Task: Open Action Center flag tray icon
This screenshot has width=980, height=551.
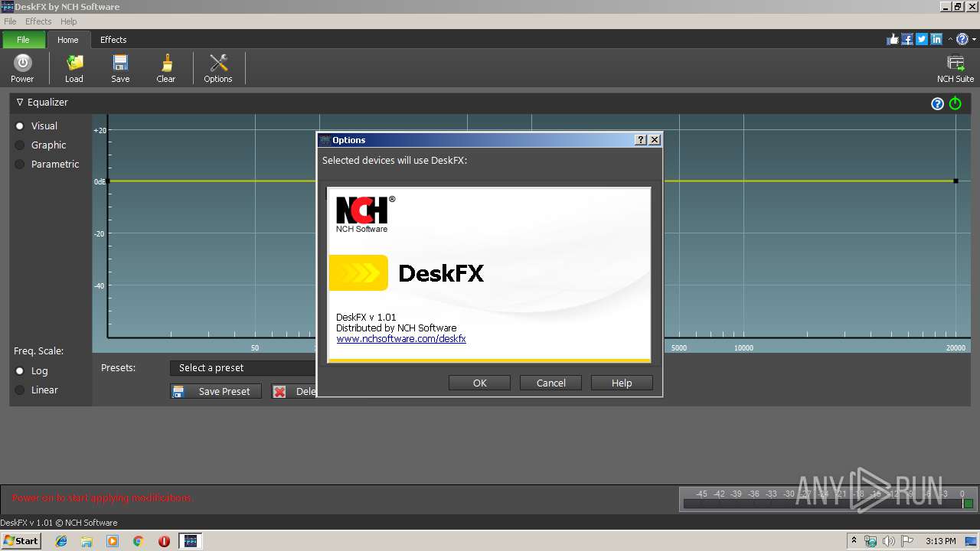Action: point(906,541)
